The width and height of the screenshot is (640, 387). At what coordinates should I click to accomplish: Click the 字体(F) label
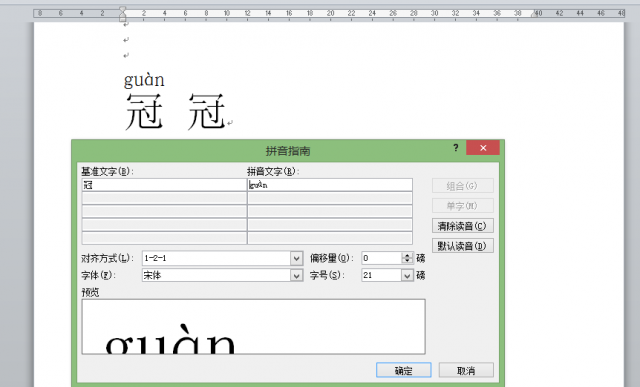pyautogui.click(x=99, y=276)
